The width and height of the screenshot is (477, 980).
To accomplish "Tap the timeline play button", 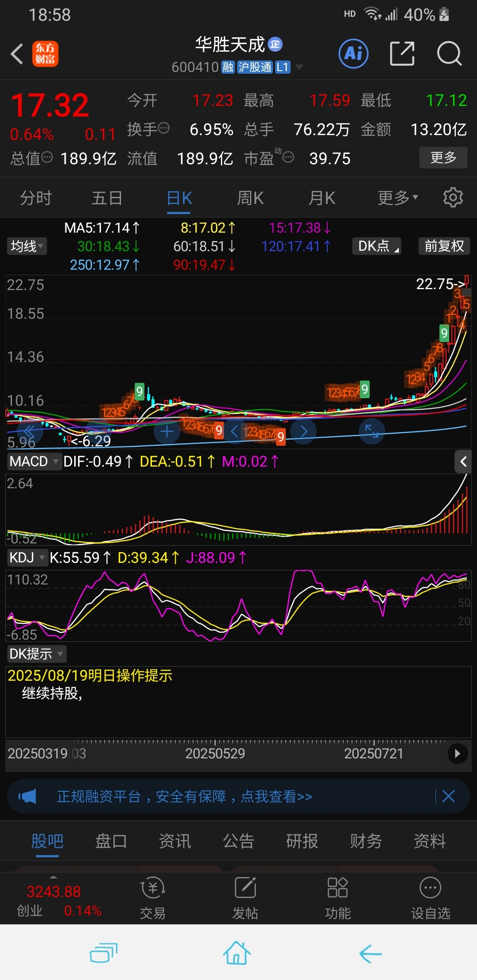I will coord(458,754).
